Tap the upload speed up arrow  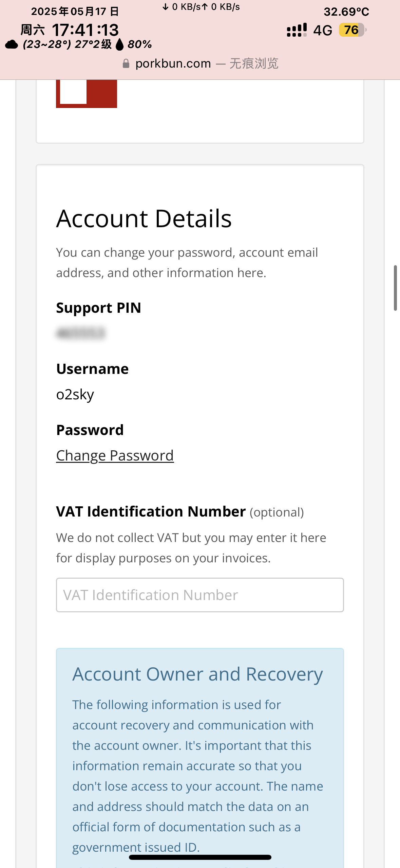(205, 7)
